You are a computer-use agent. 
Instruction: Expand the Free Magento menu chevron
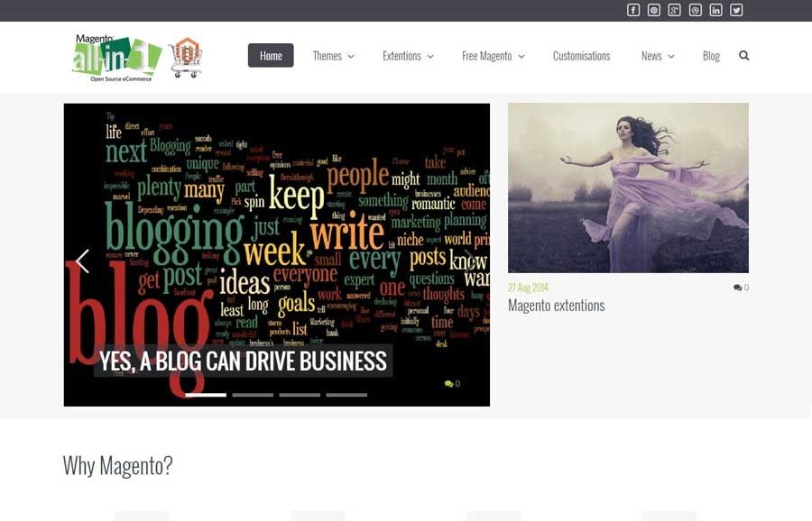521,57
